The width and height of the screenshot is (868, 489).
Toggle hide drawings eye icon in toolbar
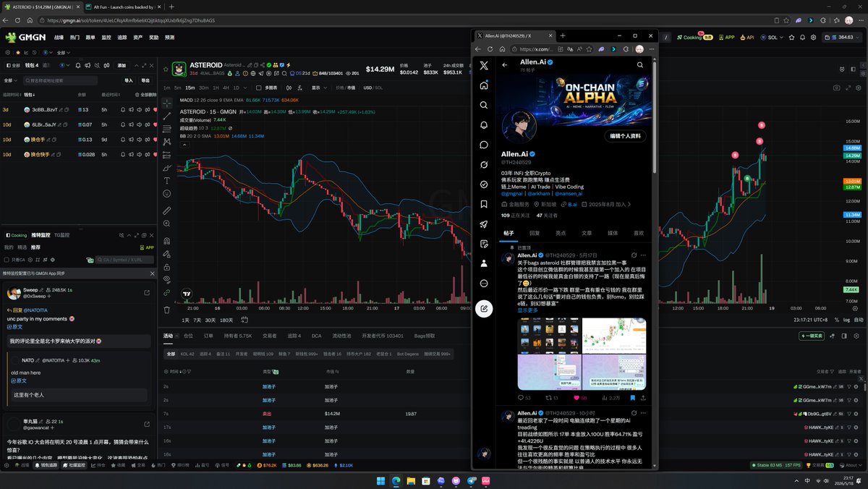(167, 279)
